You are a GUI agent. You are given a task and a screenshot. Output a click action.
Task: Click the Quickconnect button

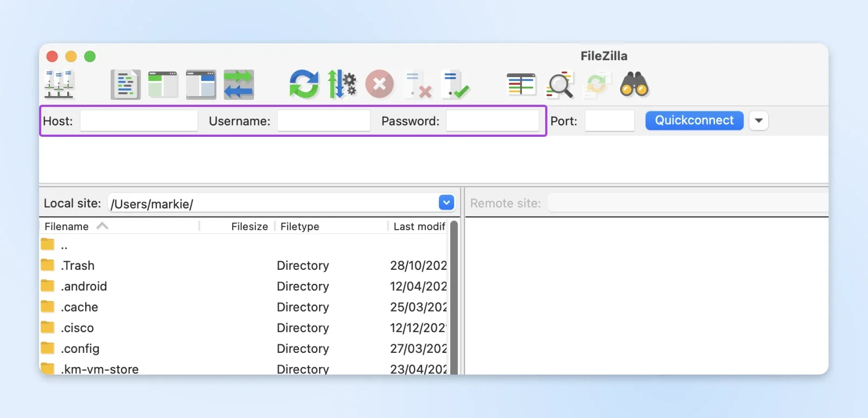[x=694, y=121]
